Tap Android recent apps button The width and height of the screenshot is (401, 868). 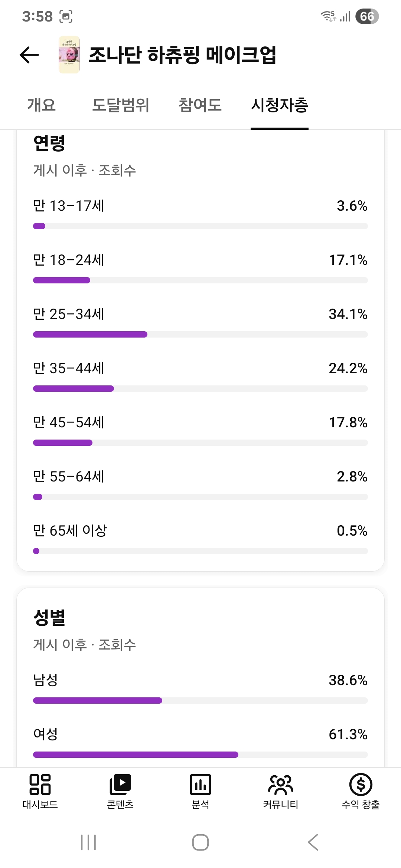[x=88, y=842]
